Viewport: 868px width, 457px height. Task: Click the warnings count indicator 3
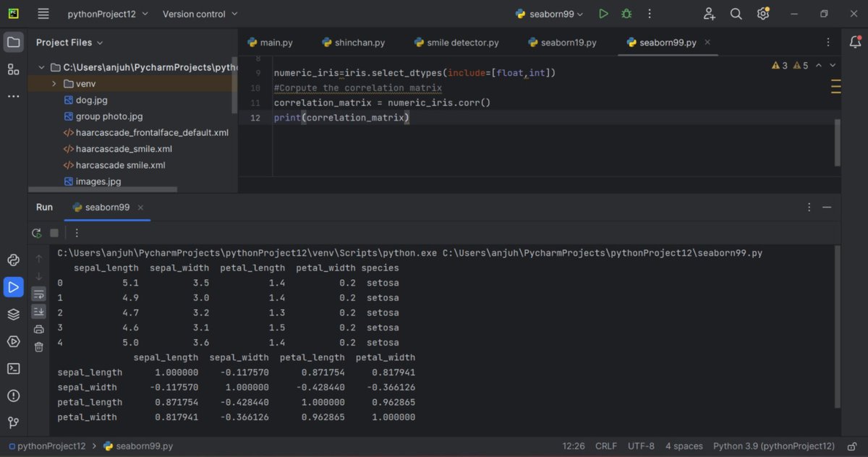pos(780,65)
